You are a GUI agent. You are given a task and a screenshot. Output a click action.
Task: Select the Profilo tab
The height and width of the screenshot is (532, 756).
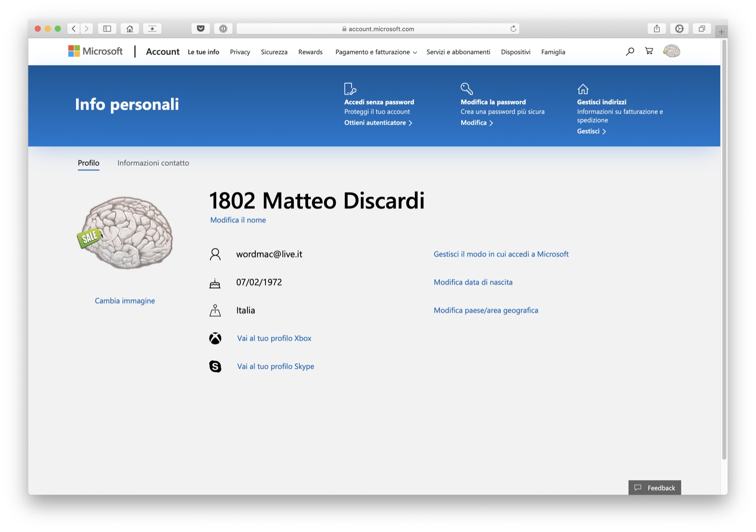point(88,163)
